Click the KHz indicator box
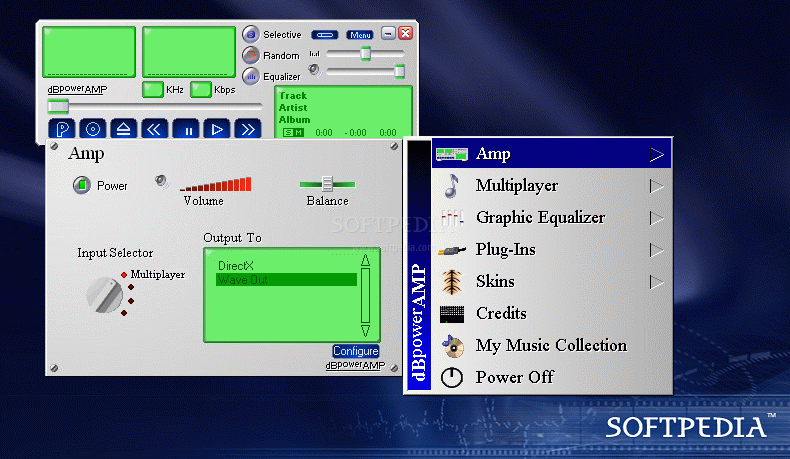Screen dimensions: 790x459 click(x=153, y=89)
